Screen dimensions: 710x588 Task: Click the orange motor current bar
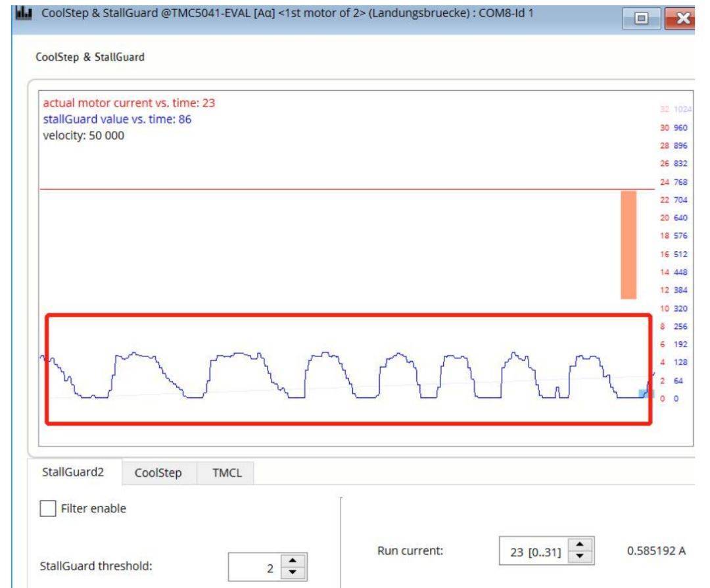pyautogui.click(x=628, y=245)
